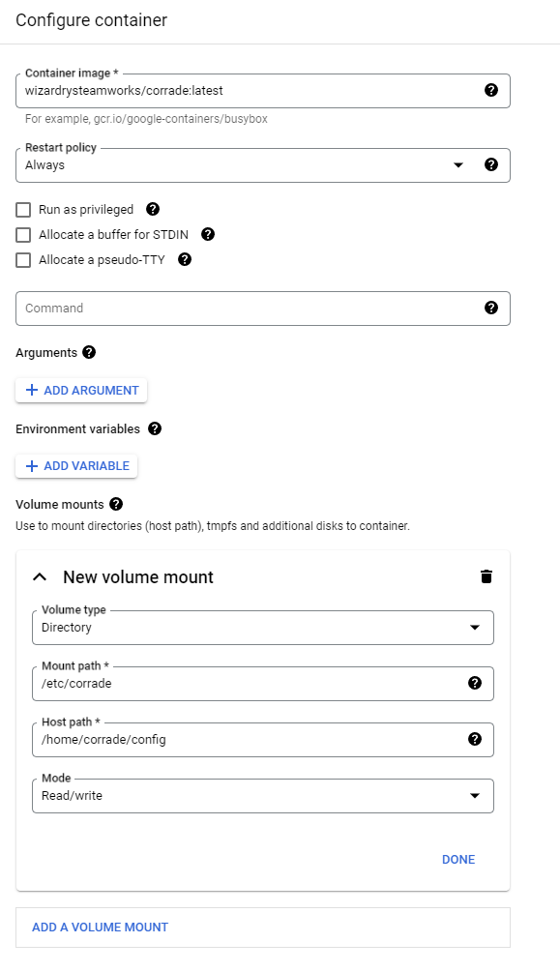Open help for Run as privileged
560x972 pixels.
pos(152,209)
